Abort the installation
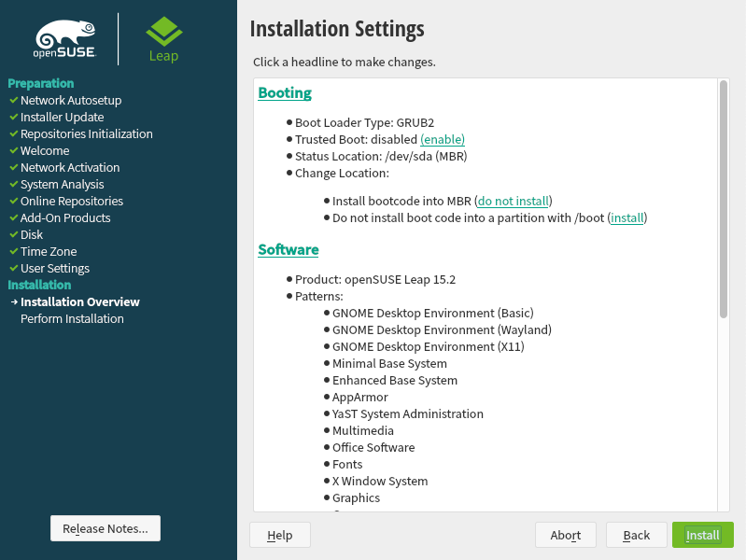Image resolution: width=746 pixels, height=560 pixels. coord(565,535)
